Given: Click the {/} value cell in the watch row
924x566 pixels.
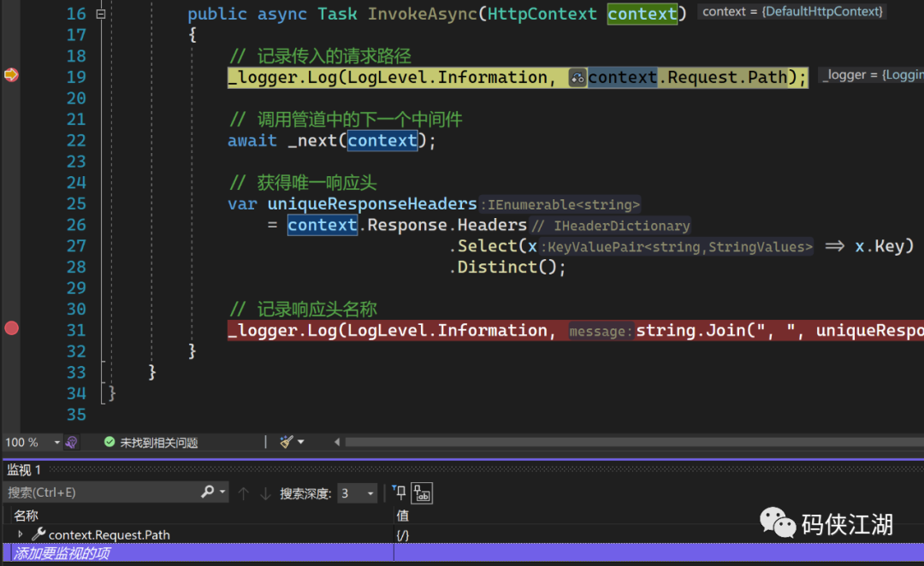Looking at the screenshot, I should 402,534.
